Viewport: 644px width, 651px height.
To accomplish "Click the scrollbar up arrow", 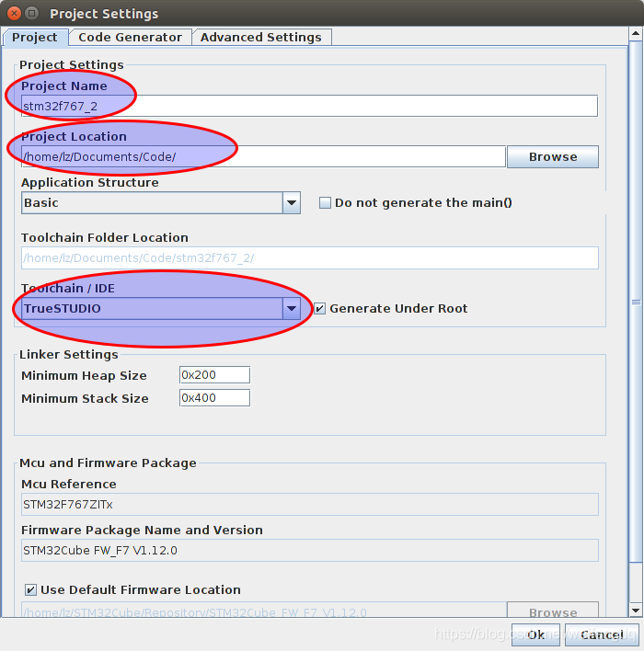I will click(636, 34).
